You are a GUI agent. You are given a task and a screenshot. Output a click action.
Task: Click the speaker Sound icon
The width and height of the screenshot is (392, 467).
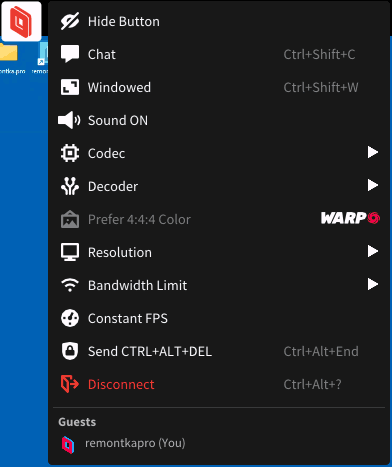[69, 120]
